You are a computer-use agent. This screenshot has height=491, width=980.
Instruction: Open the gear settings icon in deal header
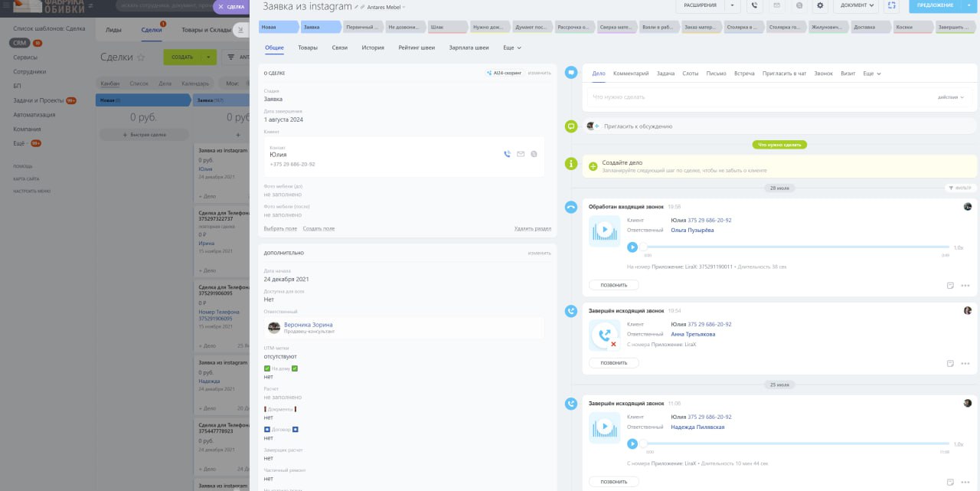point(820,5)
